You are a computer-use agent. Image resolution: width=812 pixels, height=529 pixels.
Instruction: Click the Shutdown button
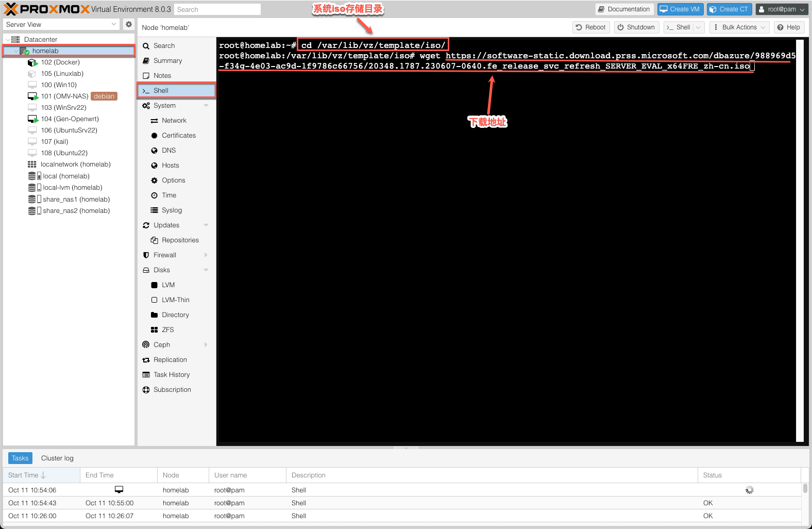click(636, 27)
